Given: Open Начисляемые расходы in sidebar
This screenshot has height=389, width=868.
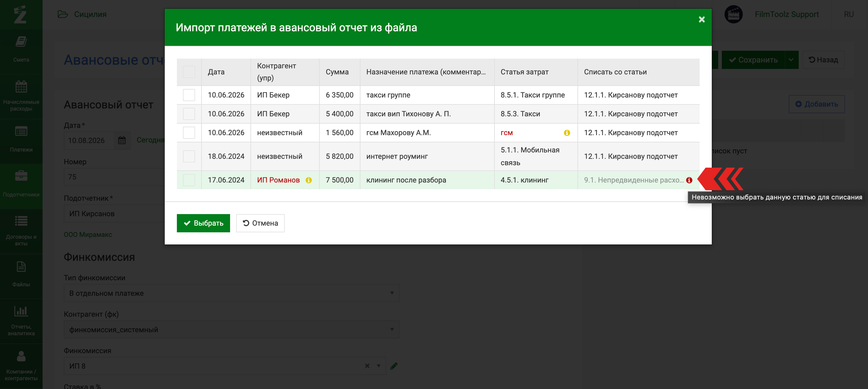Looking at the screenshot, I should (21, 96).
